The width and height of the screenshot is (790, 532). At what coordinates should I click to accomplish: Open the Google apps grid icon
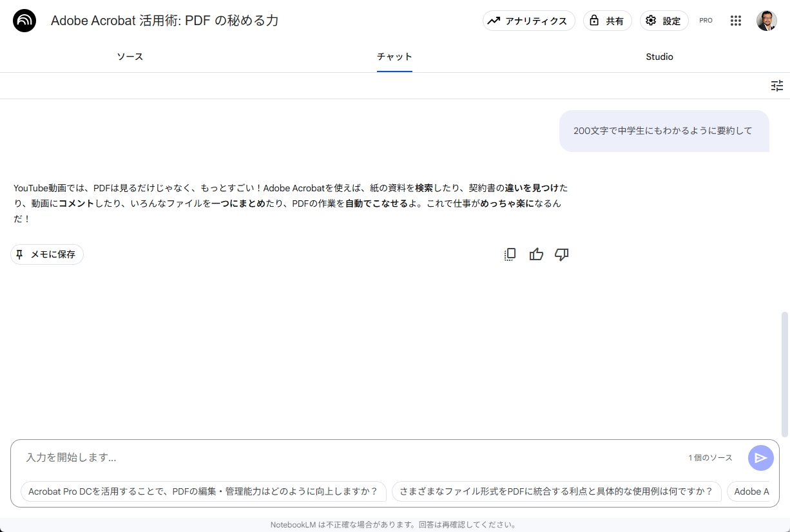pyautogui.click(x=736, y=21)
